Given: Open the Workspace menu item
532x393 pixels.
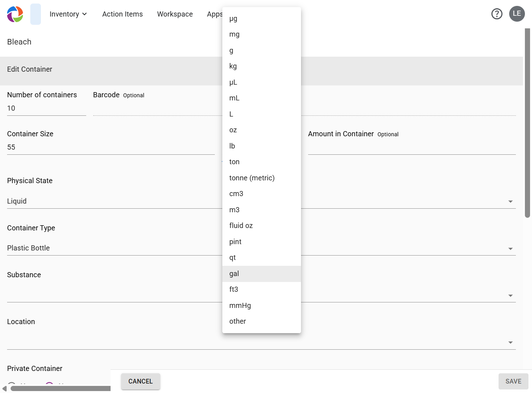Looking at the screenshot, I should pos(175,14).
